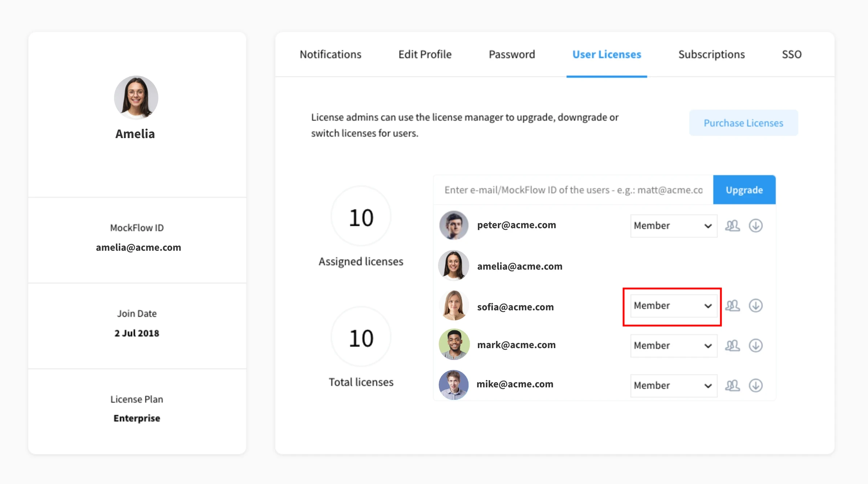
Task: Click the Total licenses label
Action: 361,382
